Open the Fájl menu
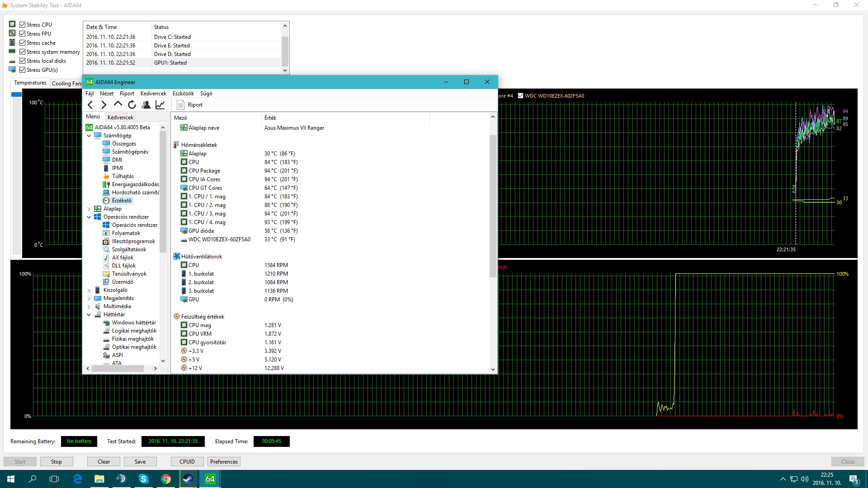The image size is (868, 488). click(90, 94)
